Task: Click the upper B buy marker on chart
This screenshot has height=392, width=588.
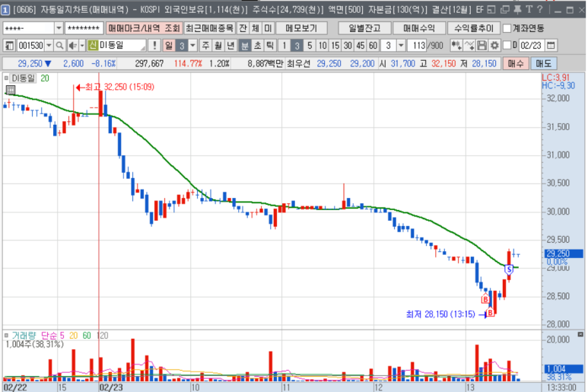Action: point(485,298)
